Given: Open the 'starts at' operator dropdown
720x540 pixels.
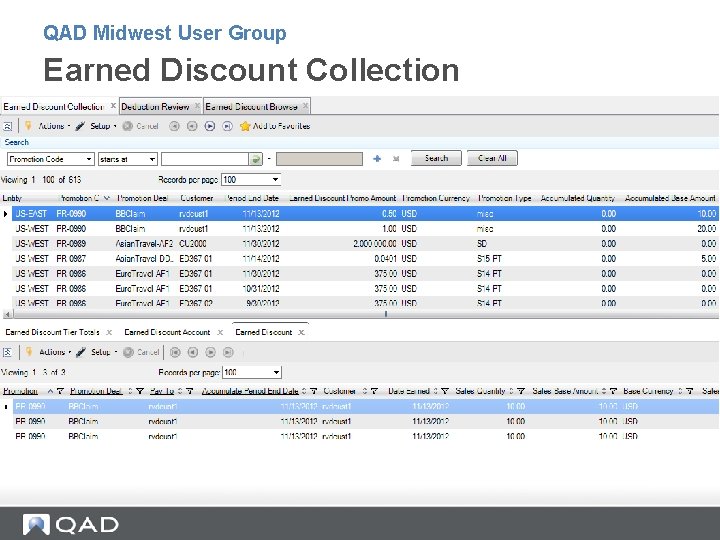Looking at the screenshot, I should 152,159.
